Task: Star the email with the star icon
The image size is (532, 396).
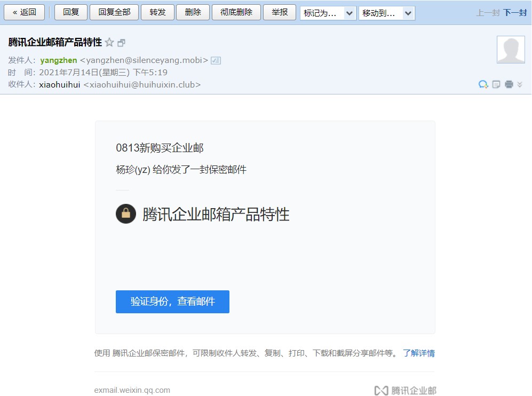Action: [109, 42]
